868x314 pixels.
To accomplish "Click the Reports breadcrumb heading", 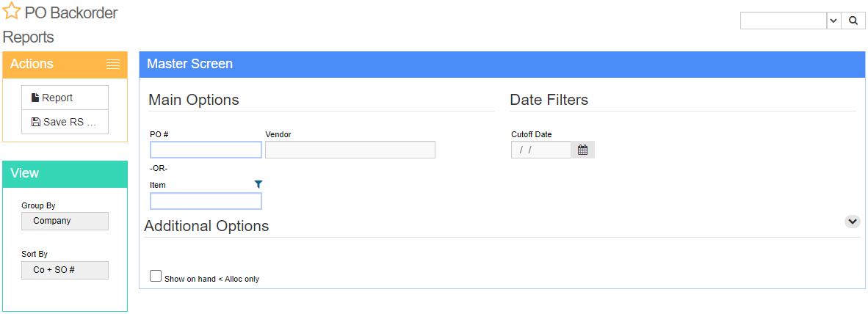I will point(28,37).
